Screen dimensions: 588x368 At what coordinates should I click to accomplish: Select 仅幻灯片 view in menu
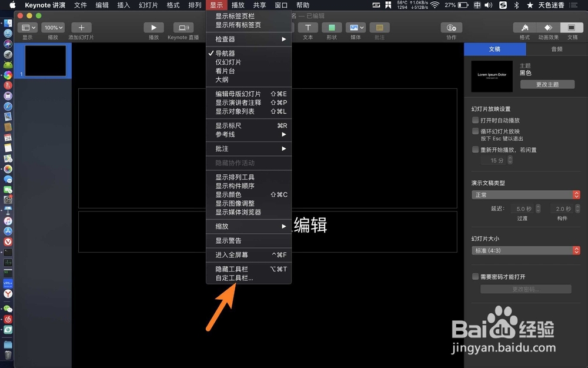coord(249,62)
